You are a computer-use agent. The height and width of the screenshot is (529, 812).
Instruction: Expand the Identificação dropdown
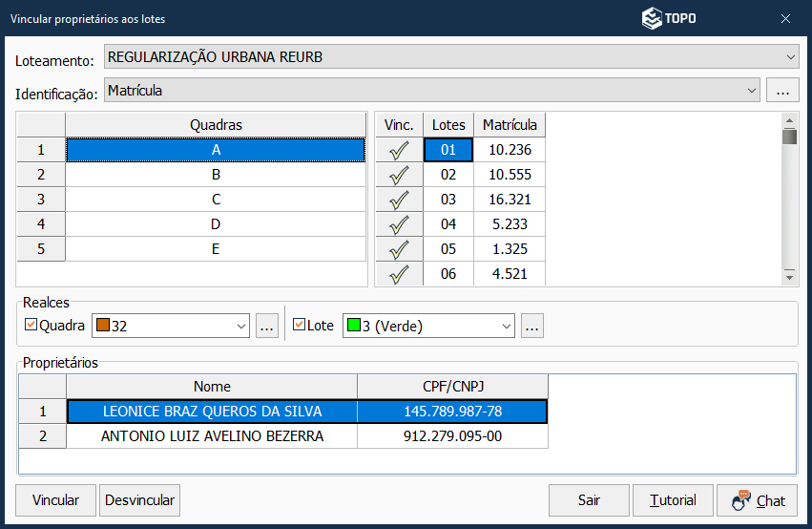[751, 91]
